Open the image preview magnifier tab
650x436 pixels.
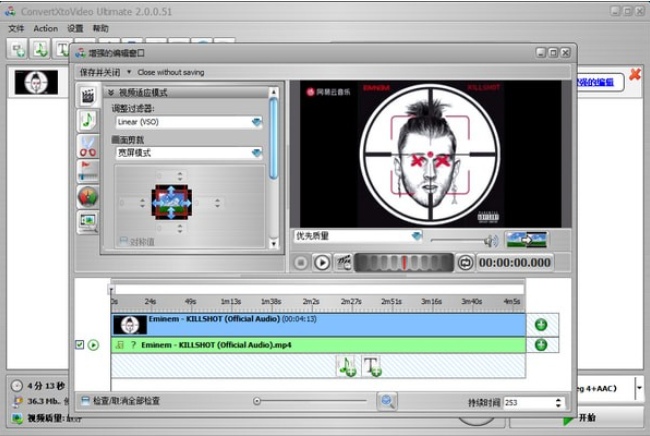(x=88, y=221)
